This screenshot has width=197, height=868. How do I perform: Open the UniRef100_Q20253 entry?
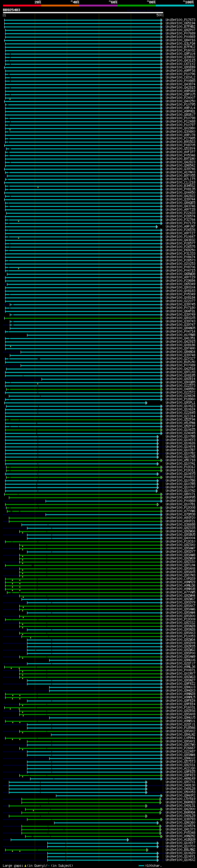(180, 264)
